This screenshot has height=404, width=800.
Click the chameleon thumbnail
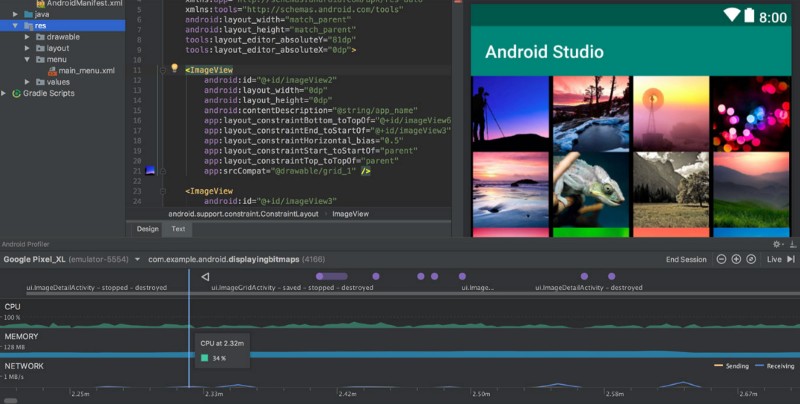point(591,189)
